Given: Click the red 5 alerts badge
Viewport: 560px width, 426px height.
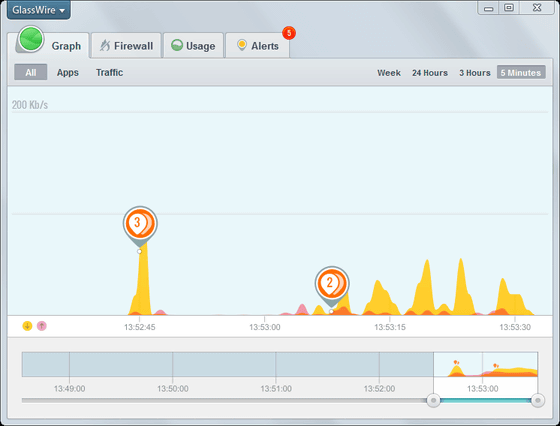Looking at the screenshot, I should [289, 33].
